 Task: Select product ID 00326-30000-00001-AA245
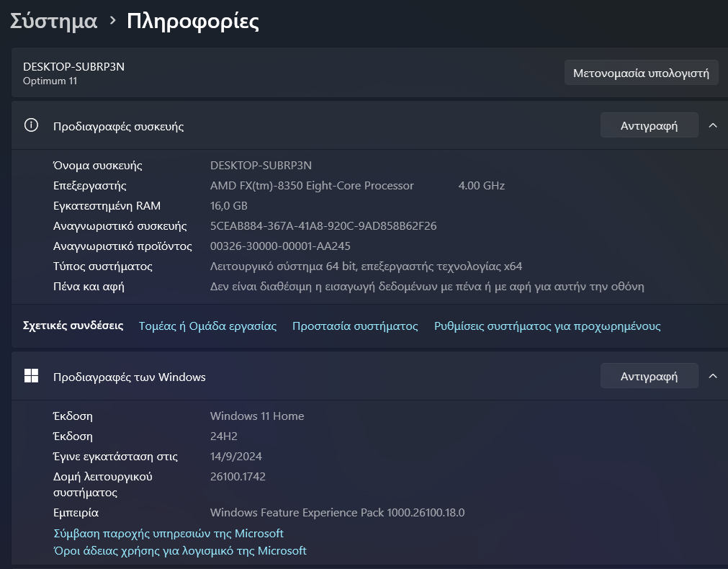(x=280, y=246)
